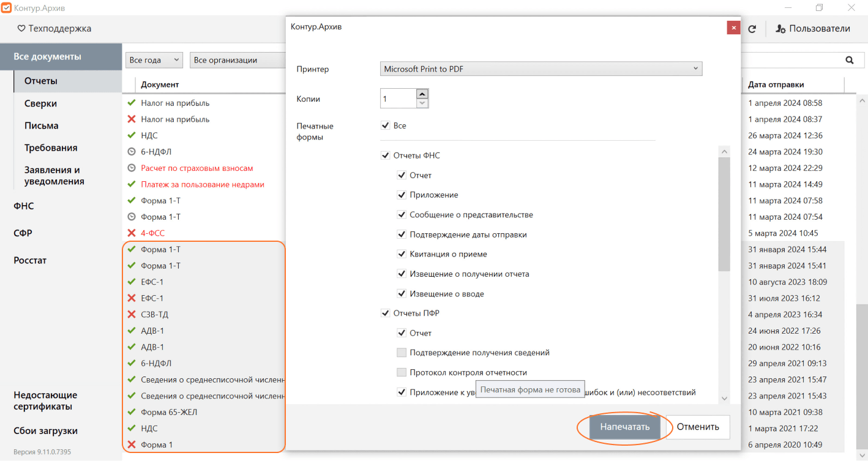The height and width of the screenshot is (461, 868).
Task: Click date 6 апреля 2020 10:49
Action: coord(785,444)
